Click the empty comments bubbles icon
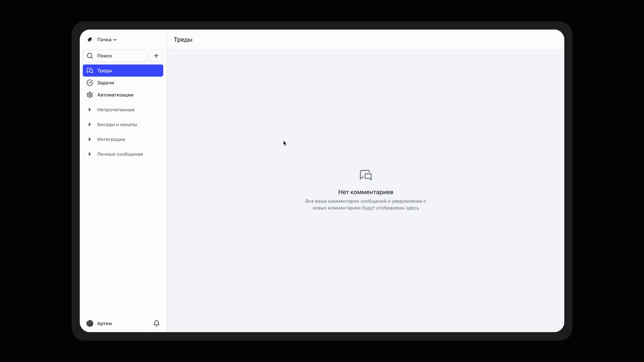The height and width of the screenshot is (362, 644). 365,175
